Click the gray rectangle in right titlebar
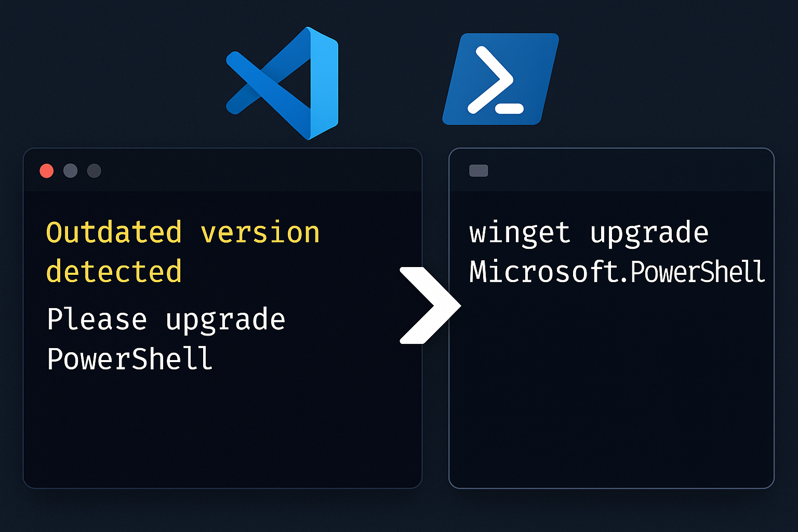 [478, 170]
